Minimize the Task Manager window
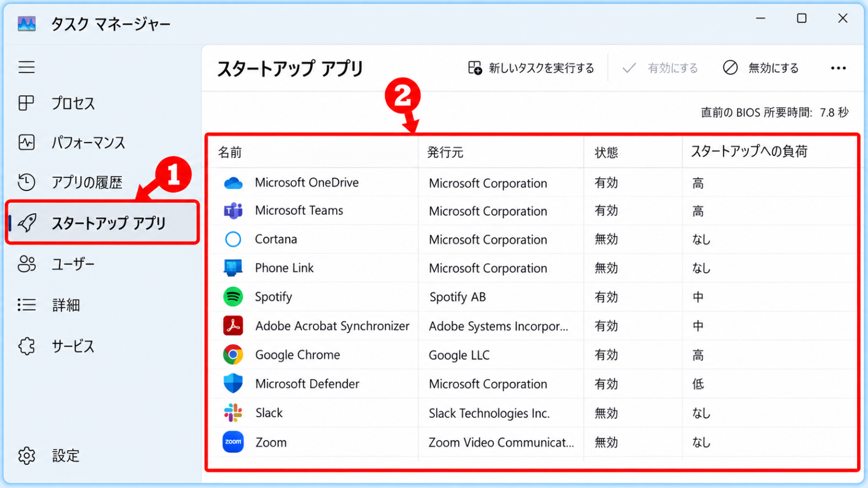This screenshot has height=488, width=868. pyautogui.click(x=761, y=18)
